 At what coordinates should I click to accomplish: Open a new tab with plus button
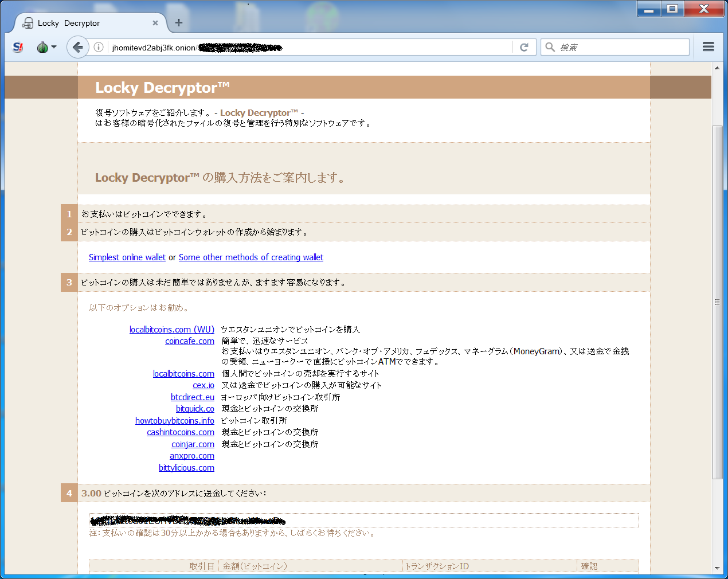coord(179,22)
